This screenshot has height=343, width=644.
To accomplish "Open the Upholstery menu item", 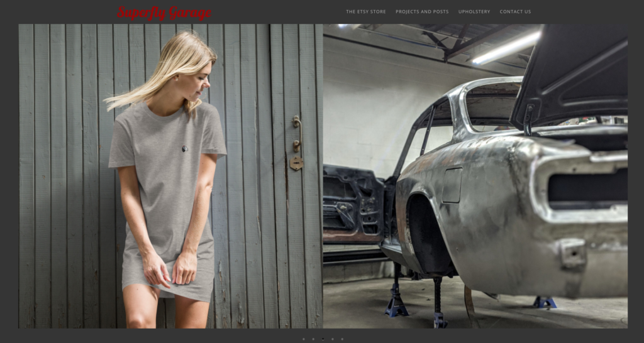I will click(x=474, y=11).
